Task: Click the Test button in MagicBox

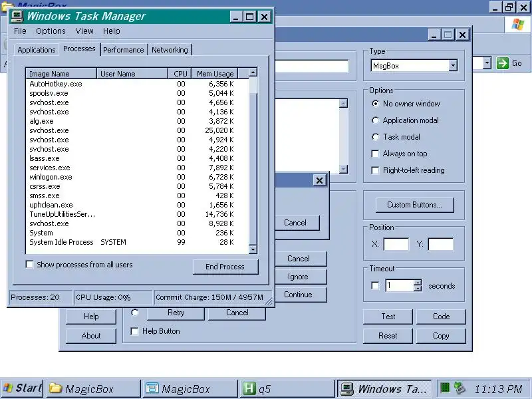Action: tap(388, 317)
